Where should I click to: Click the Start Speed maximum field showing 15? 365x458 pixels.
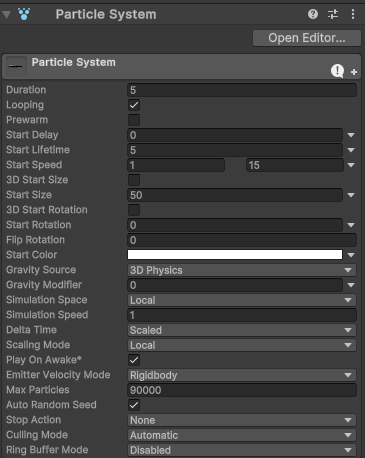pyautogui.click(x=295, y=165)
